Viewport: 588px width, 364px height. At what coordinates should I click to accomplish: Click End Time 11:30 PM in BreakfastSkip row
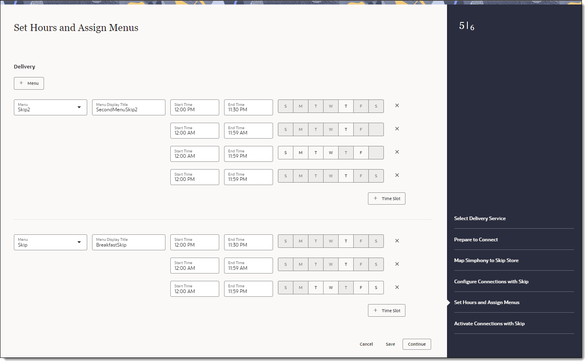(x=249, y=243)
